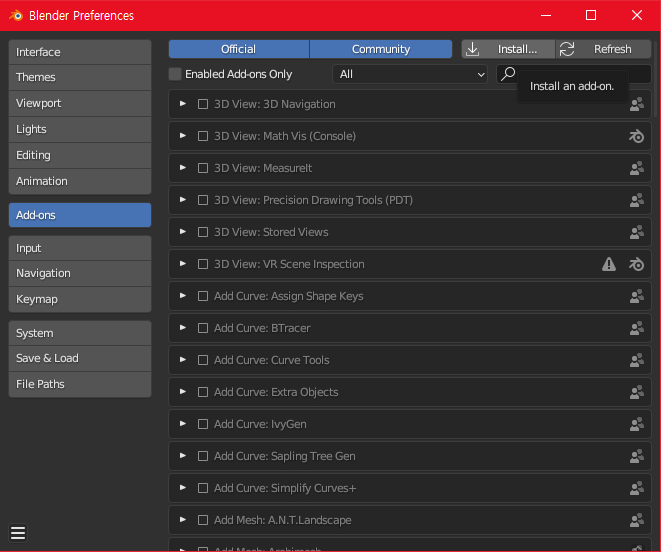The height and width of the screenshot is (552, 661).
Task: Go to the Lights section
Action: click(x=80, y=129)
